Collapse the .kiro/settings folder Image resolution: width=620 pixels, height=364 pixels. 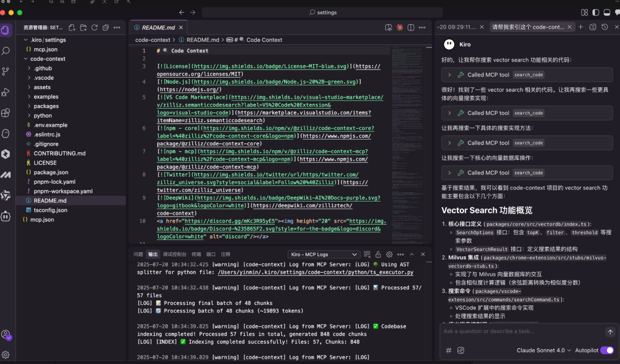71,40
